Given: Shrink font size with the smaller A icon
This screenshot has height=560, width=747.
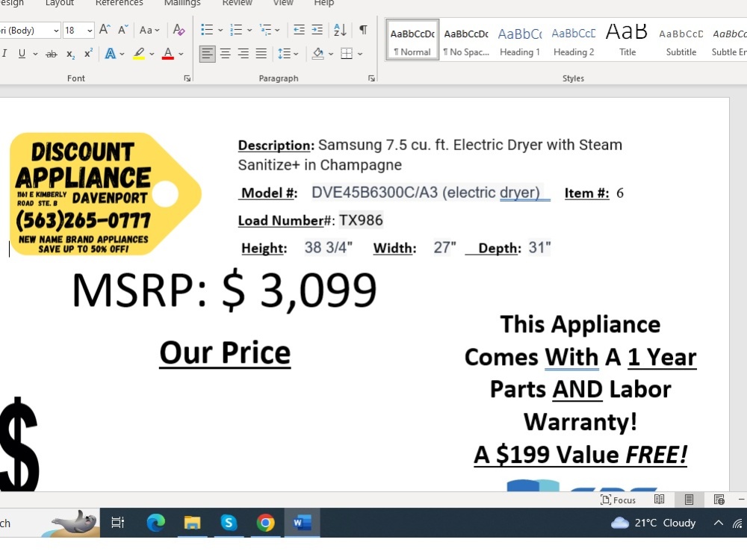Looking at the screenshot, I should point(123,30).
